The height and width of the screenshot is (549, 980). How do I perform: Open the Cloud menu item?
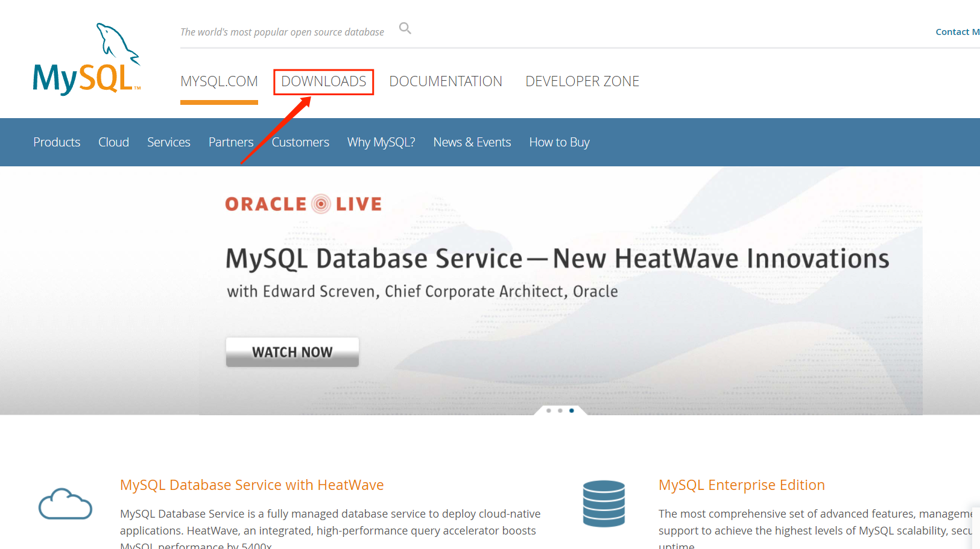tap(113, 142)
